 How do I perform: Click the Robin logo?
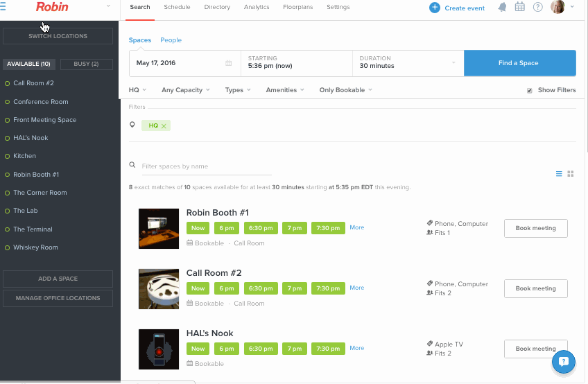click(x=52, y=7)
